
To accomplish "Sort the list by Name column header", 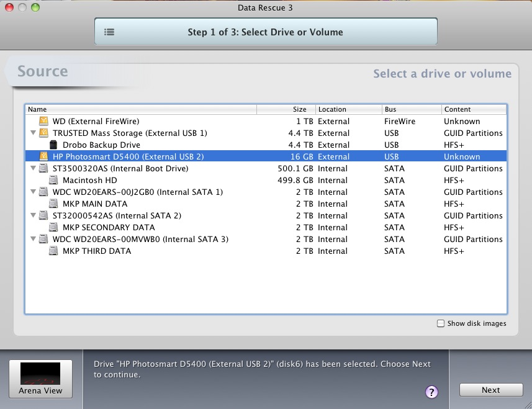I will pyautogui.click(x=140, y=109).
